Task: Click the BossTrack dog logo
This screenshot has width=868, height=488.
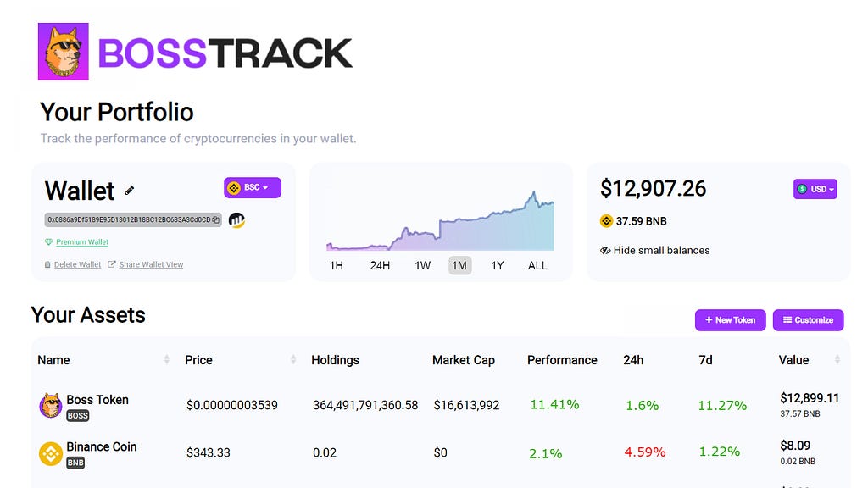Action: (63, 52)
